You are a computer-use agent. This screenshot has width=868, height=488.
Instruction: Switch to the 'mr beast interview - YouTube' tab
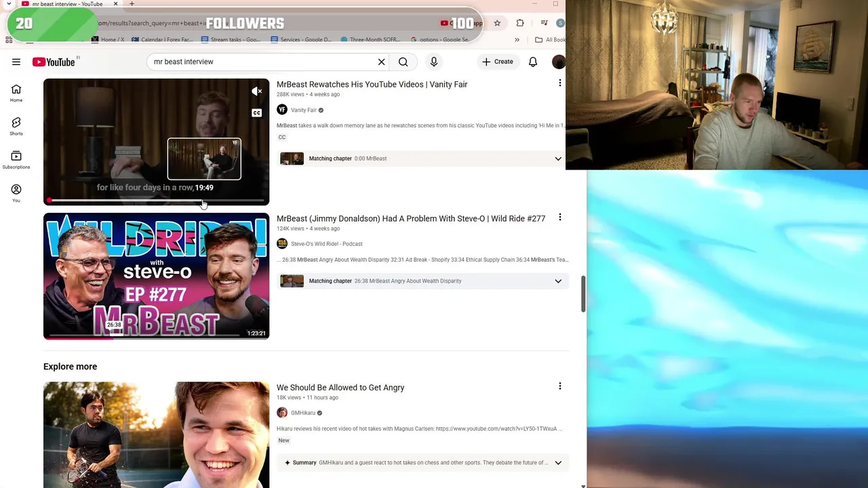click(67, 4)
